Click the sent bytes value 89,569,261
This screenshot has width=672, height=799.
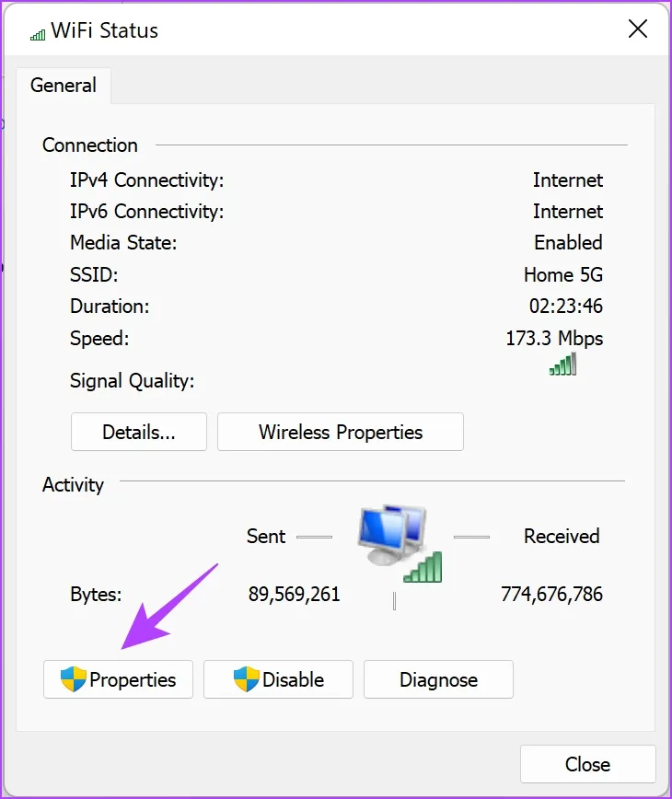[x=295, y=595]
